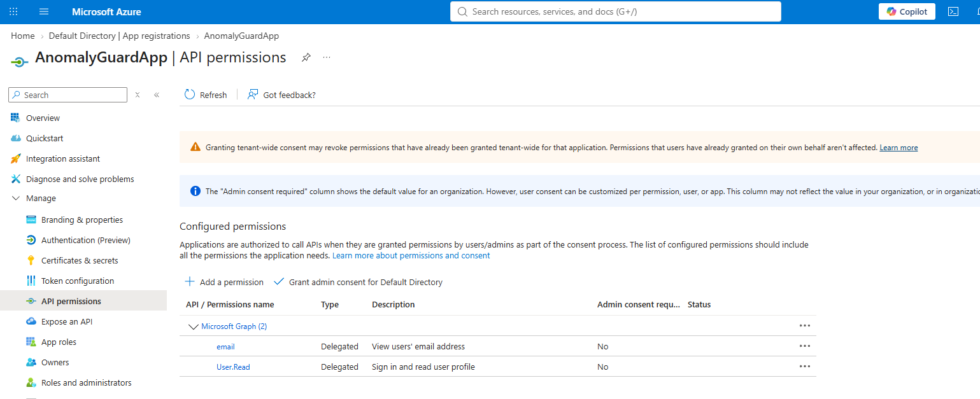
Task: Click the API / Permissions name column header
Action: point(230,305)
